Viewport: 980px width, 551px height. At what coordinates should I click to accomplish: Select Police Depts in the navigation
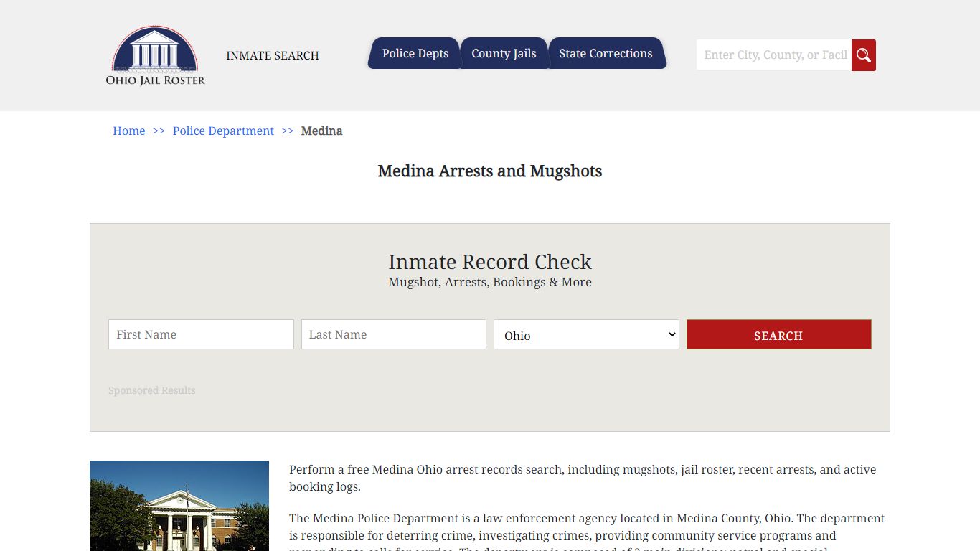click(x=415, y=53)
